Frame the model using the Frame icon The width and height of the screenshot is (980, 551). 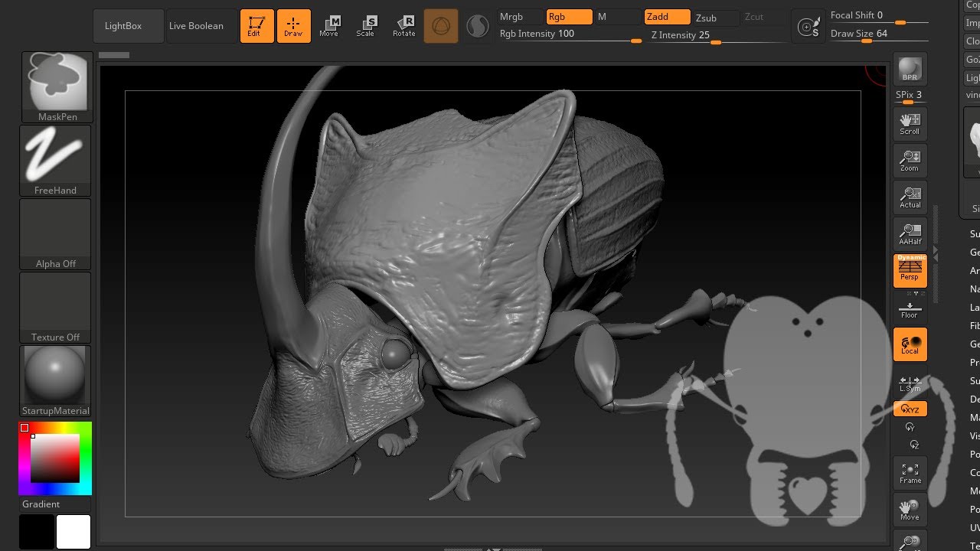910,473
